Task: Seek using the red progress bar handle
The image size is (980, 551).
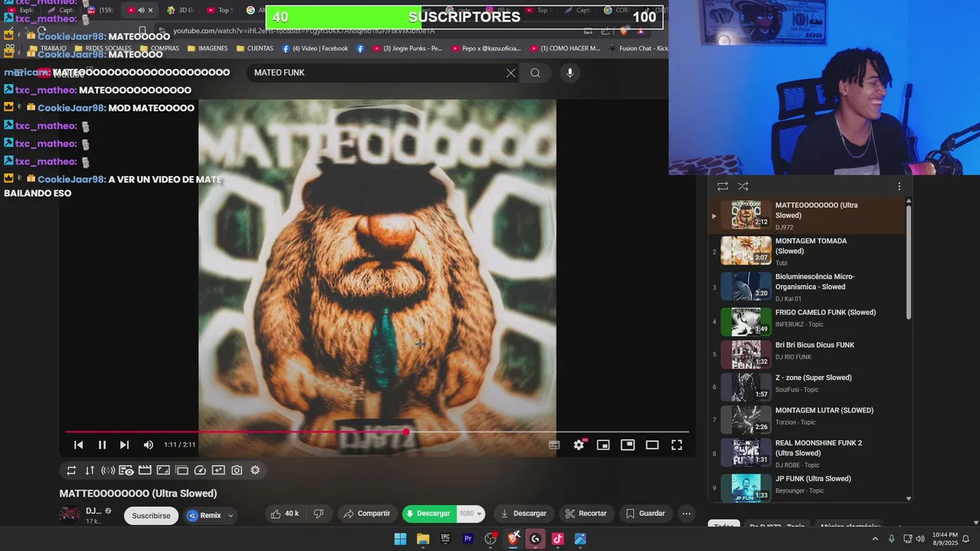Action: point(407,432)
